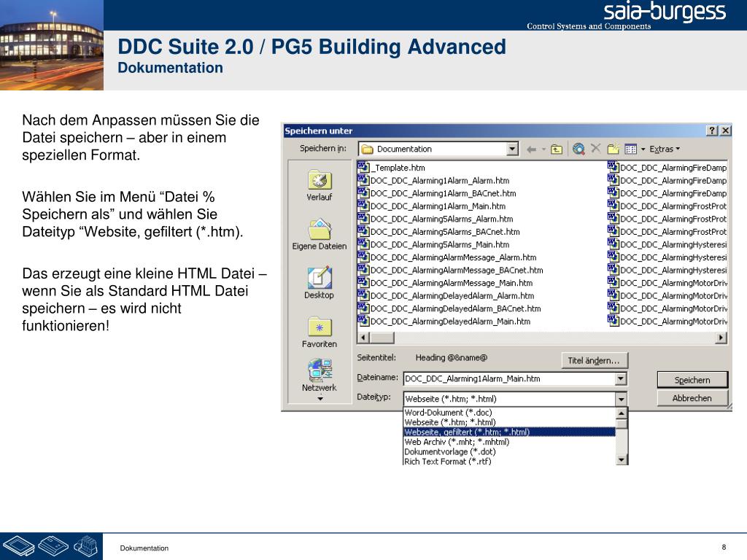Open the Extras menu
This screenshot has height=560, width=747.
coord(665,149)
